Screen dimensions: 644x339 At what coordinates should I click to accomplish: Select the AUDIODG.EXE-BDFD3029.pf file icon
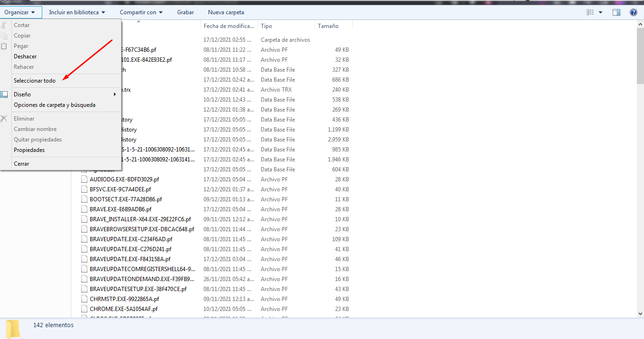click(85, 179)
